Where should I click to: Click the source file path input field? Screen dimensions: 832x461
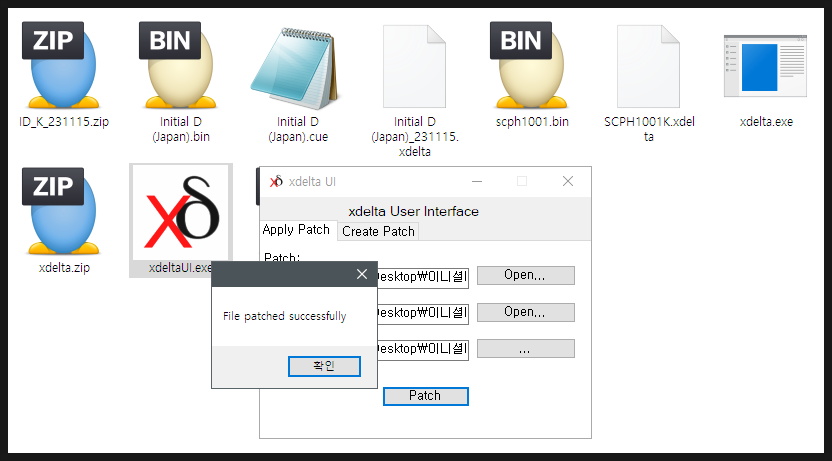pyautogui.click(x=423, y=314)
